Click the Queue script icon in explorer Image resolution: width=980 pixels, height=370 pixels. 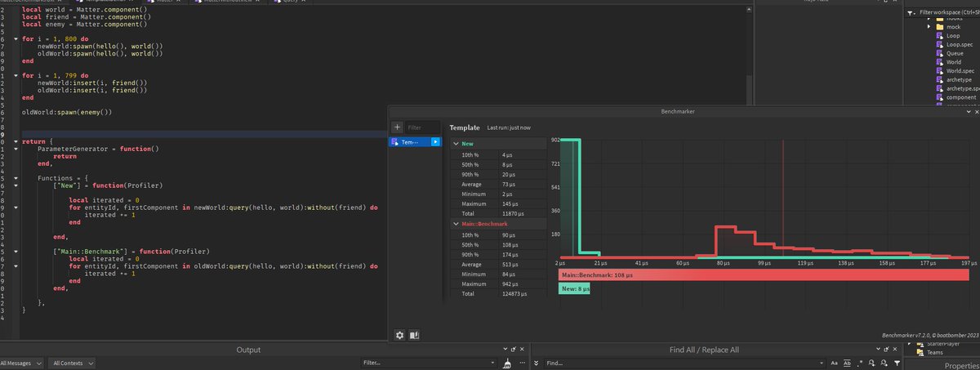point(939,53)
